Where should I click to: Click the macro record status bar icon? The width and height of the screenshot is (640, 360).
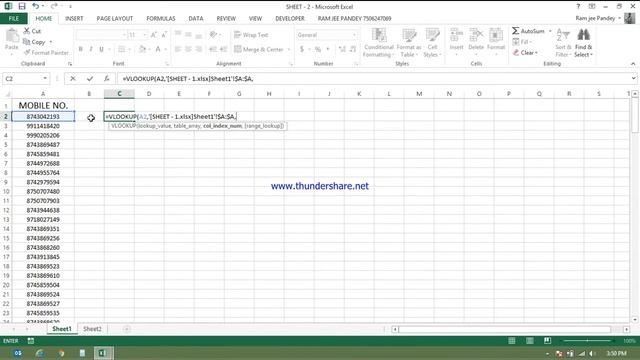31,341
